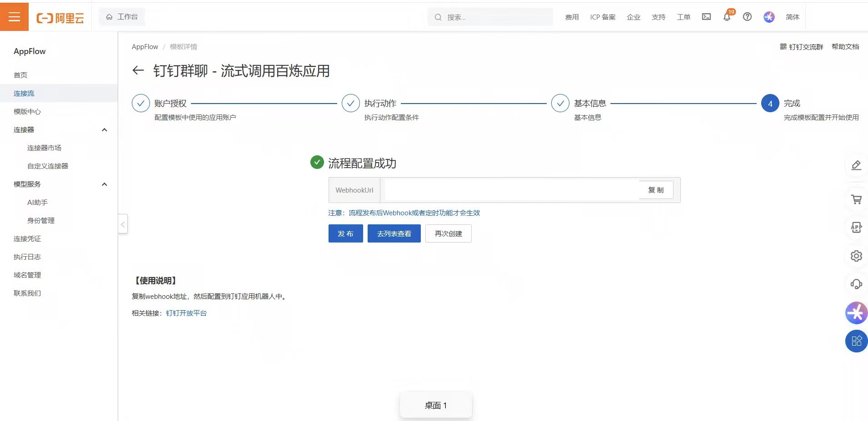The height and width of the screenshot is (421, 868).
Task: Click the WebhookUrl text field
Action: pyautogui.click(x=512, y=190)
